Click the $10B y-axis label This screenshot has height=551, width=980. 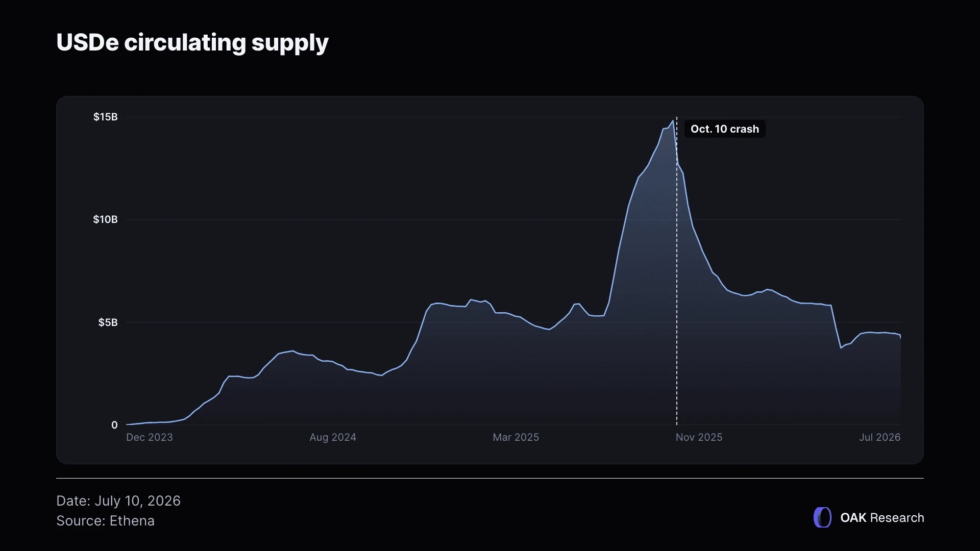coord(105,219)
